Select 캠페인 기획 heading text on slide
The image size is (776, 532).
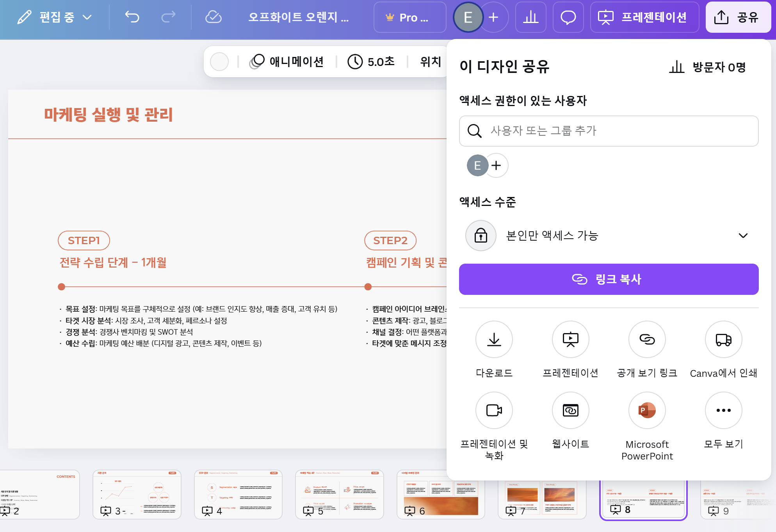[x=406, y=262]
